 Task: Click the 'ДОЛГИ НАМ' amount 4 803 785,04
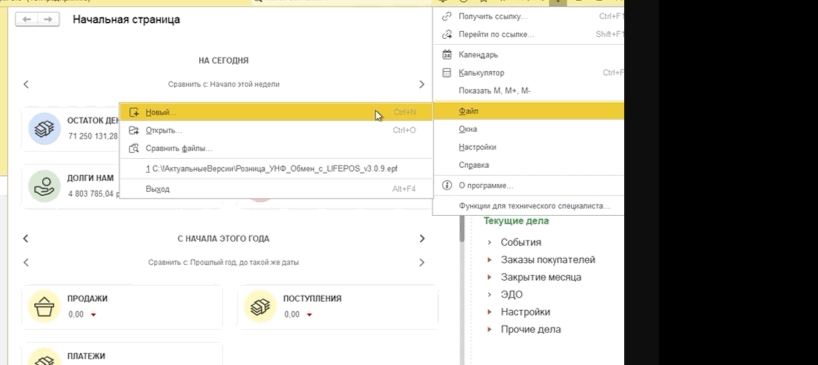(x=91, y=194)
